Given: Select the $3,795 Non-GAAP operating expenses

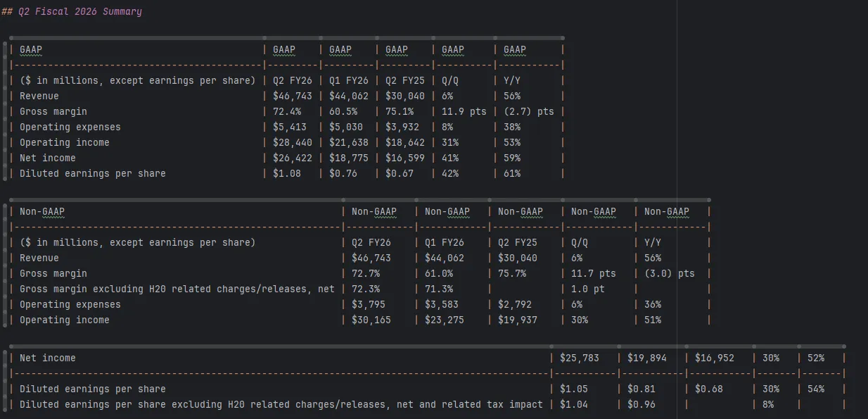Looking at the screenshot, I should (x=369, y=304).
